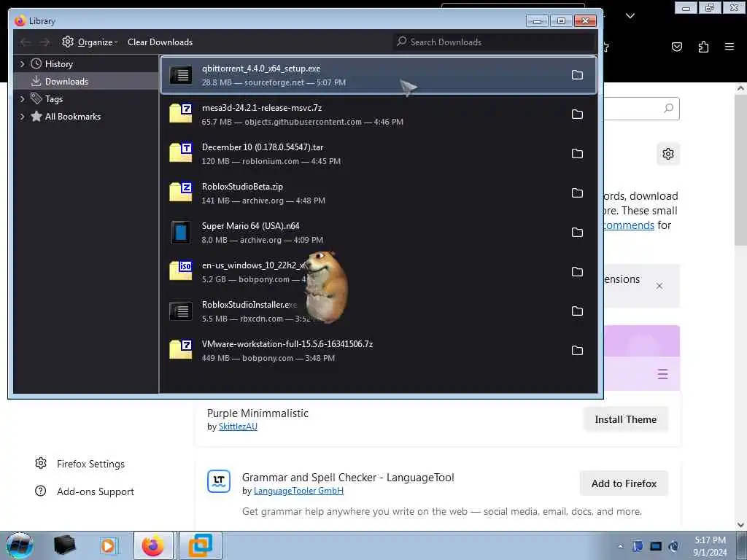Click the Save to Pocket icon
The width and height of the screenshot is (747, 560).
point(676,47)
